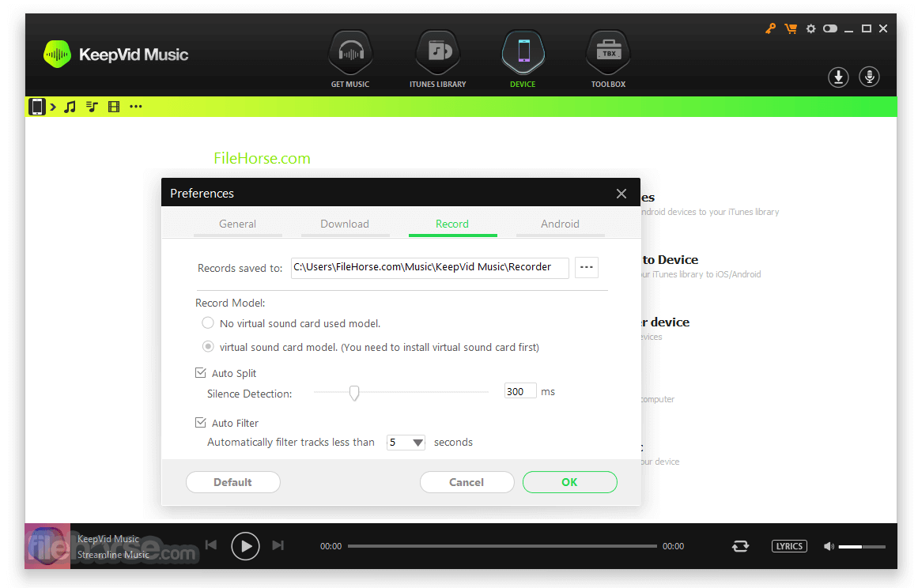918x588 pixels.
Task: Click the Cancel button
Action: tap(467, 482)
